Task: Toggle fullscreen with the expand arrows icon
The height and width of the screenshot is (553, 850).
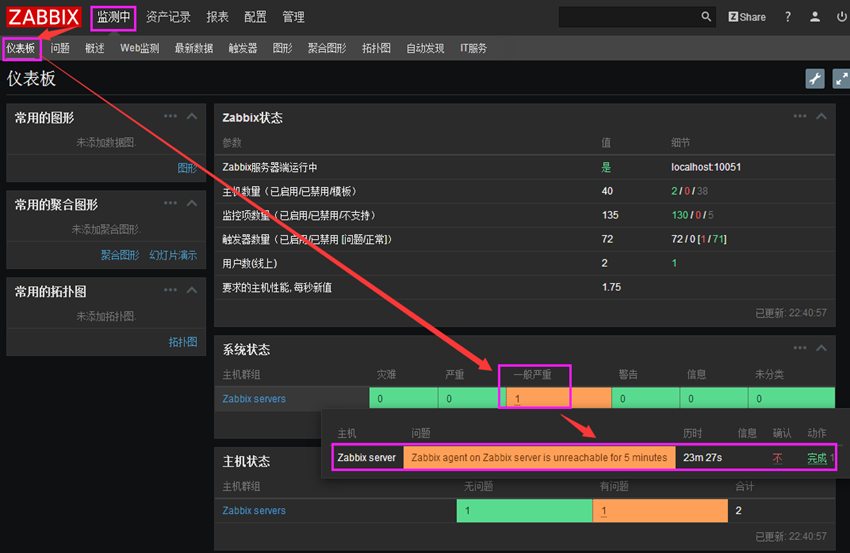Action: [x=841, y=79]
